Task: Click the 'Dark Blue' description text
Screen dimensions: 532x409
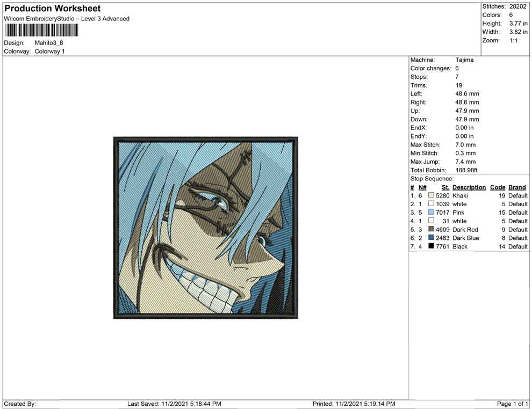Action: [466, 238]
